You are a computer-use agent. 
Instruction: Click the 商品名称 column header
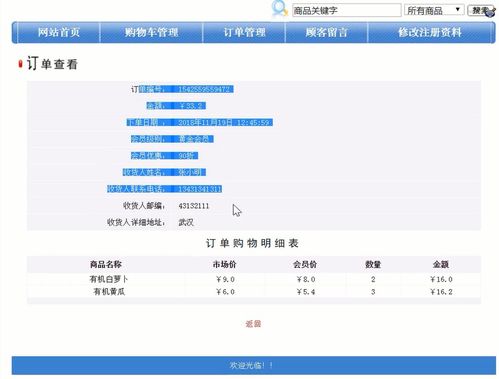[x=106, y=264]
